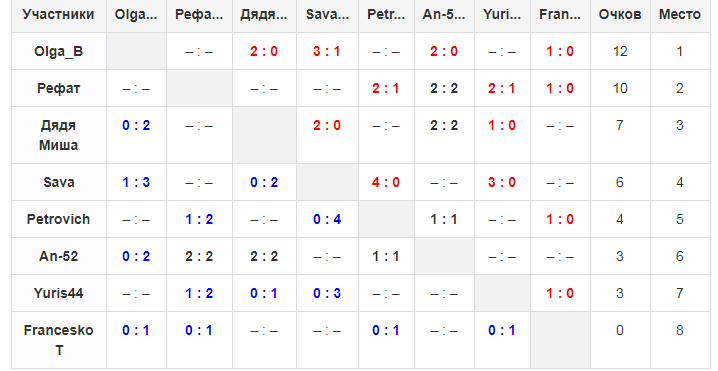This screenshot has width=718, height=371.
Task: Click the Участники column header
Action: 59,14
